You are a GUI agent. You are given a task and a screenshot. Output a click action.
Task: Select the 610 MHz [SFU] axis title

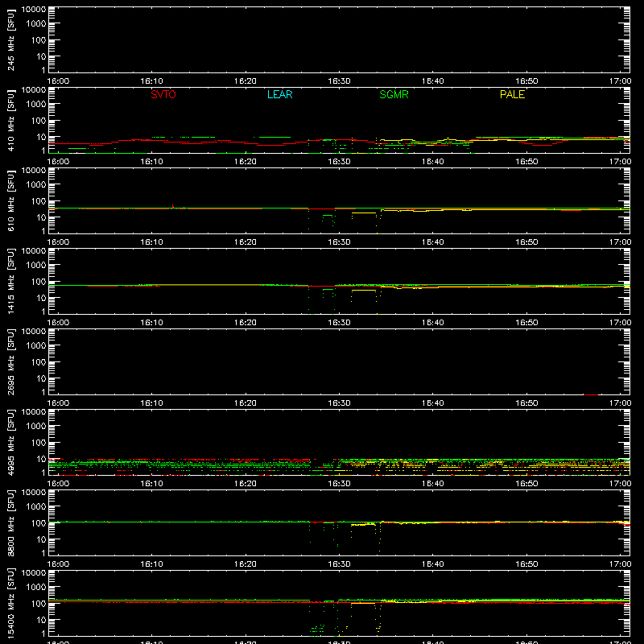click(x=10, y=201)
